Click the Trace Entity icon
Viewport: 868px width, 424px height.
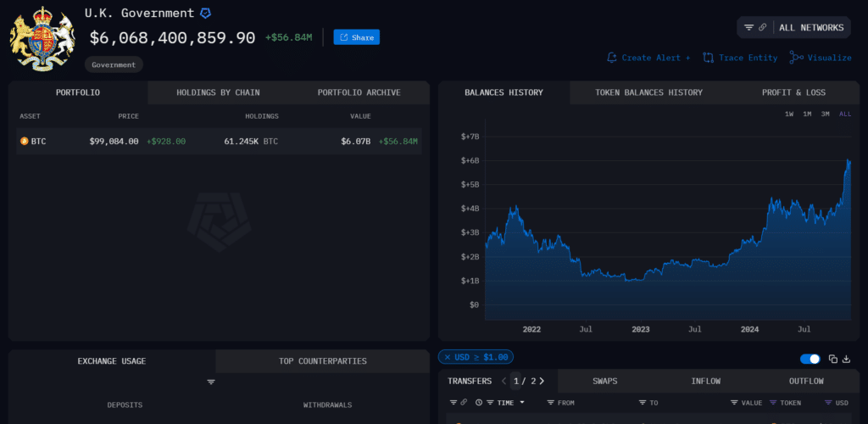click(x=709, y=58)
